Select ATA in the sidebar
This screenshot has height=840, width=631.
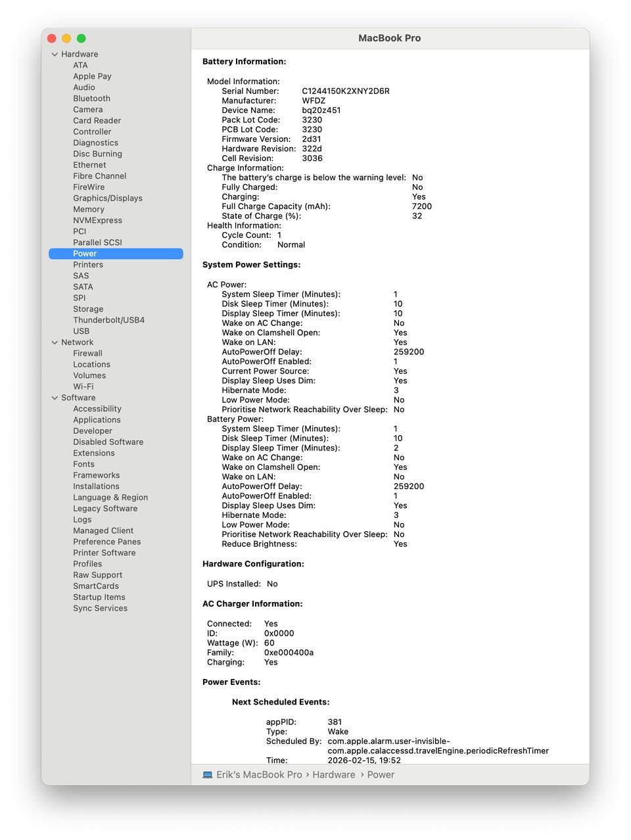tap(80, 65)
